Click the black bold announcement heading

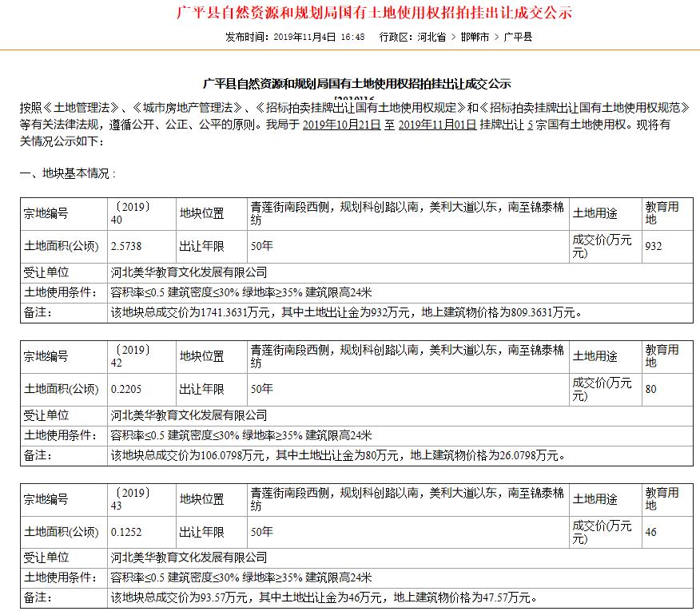[357, 83]
